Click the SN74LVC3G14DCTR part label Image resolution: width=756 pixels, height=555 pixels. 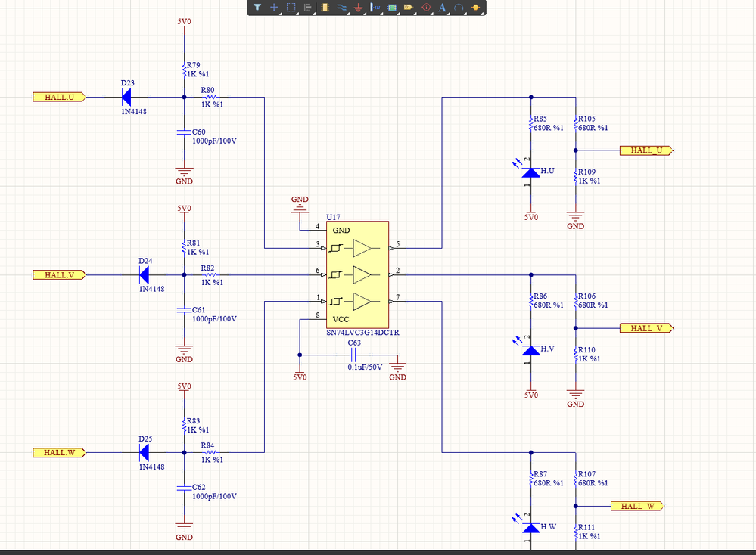tap(362, 333)
